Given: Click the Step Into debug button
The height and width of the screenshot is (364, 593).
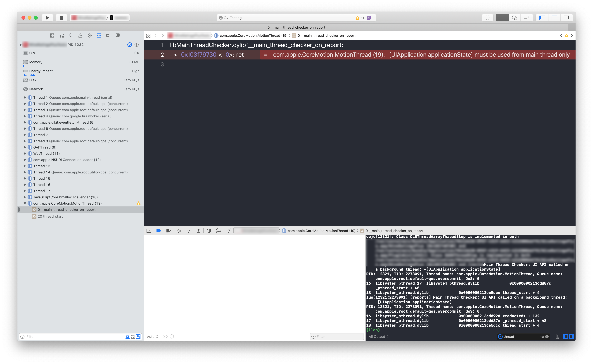Looking at the screenshot, I should tap(189, 231).
